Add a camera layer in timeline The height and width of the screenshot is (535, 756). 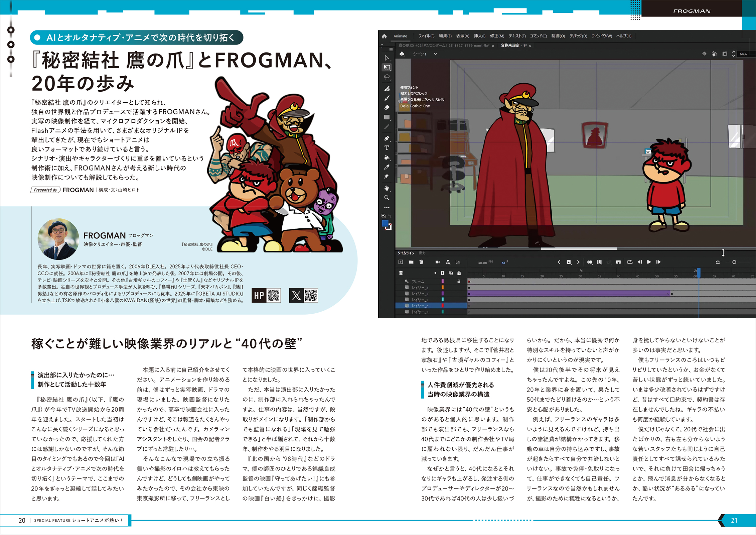[437, 262]
